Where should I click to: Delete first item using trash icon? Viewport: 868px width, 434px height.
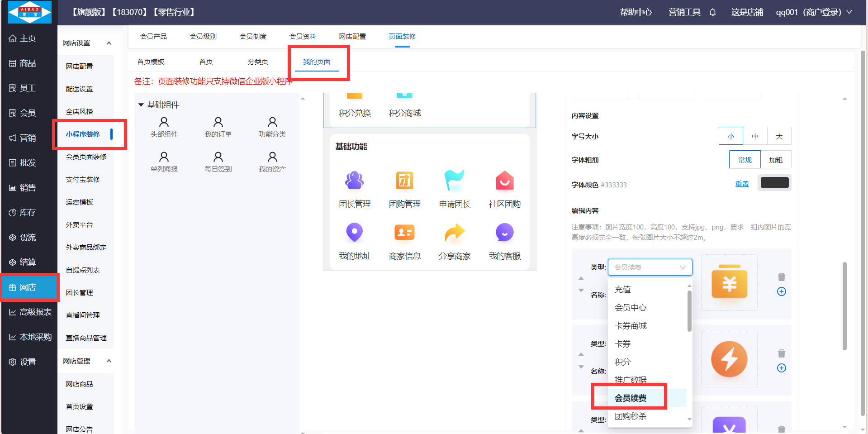(x=781, y=277)
